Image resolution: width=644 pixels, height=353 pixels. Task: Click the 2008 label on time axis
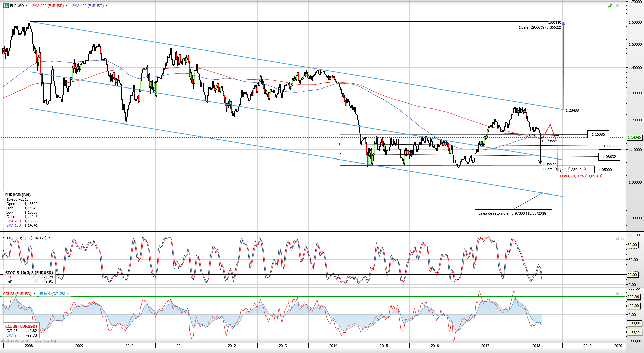point(29,346)
